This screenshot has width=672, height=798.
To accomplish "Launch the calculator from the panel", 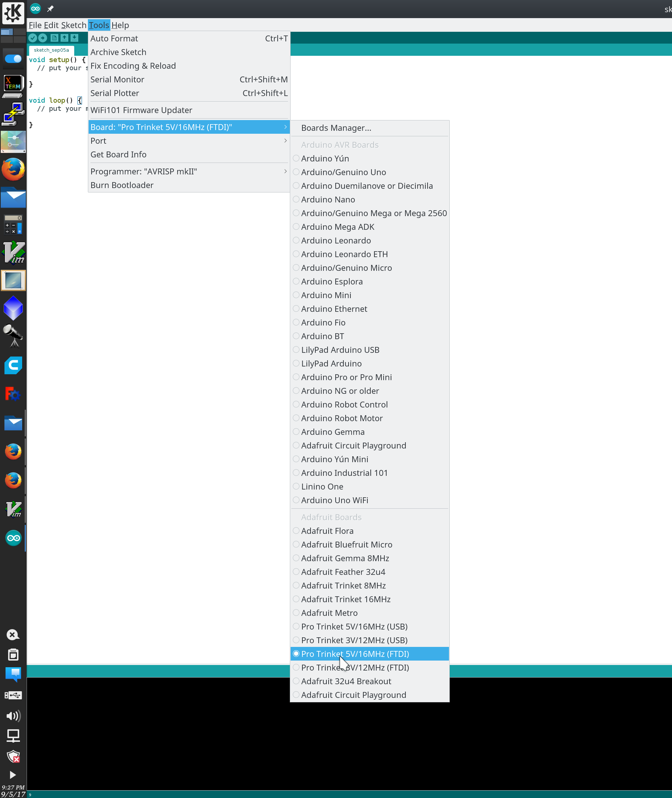I will [13, 224].
